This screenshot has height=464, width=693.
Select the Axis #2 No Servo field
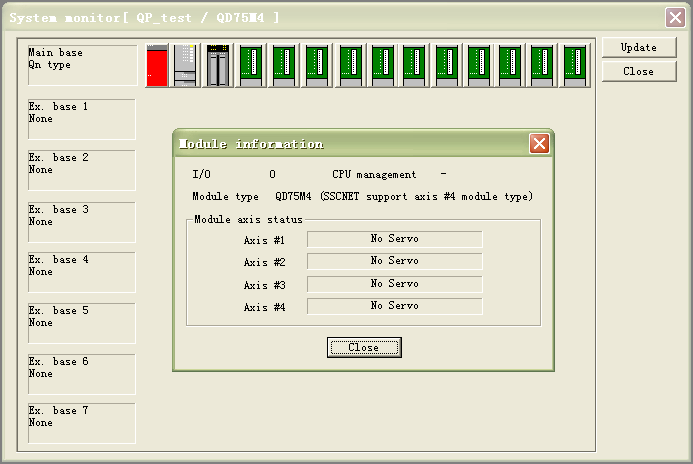pyautogui.click(x=394, y=262)
